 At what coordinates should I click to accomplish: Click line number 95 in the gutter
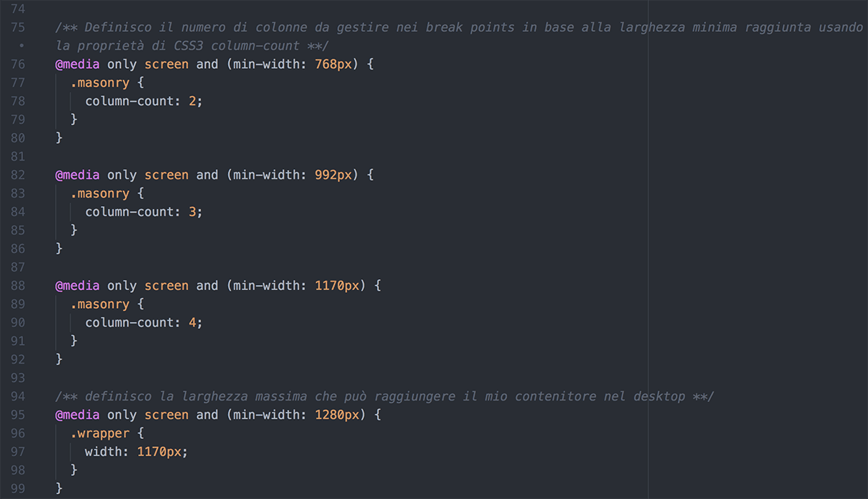tap(17, 415)
